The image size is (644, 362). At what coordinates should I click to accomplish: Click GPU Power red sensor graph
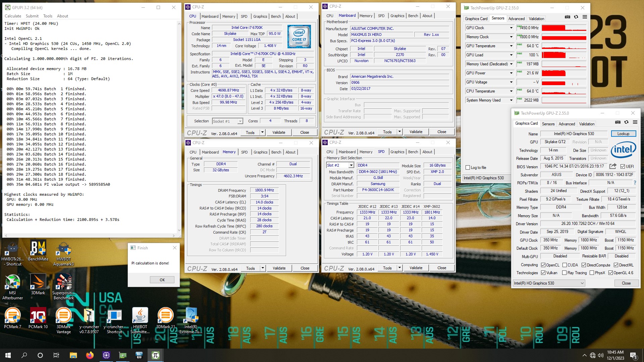pyautogui.click(x=564, y=73)
